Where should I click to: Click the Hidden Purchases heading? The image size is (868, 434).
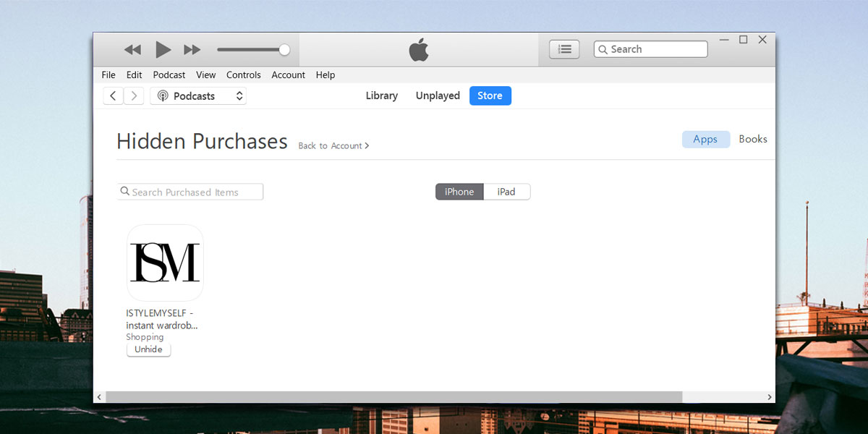pos(202,141)
